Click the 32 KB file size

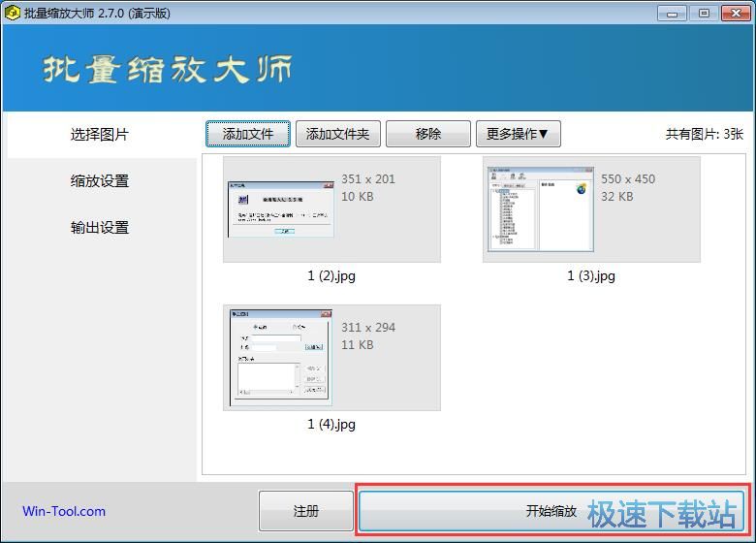[617, 196]
